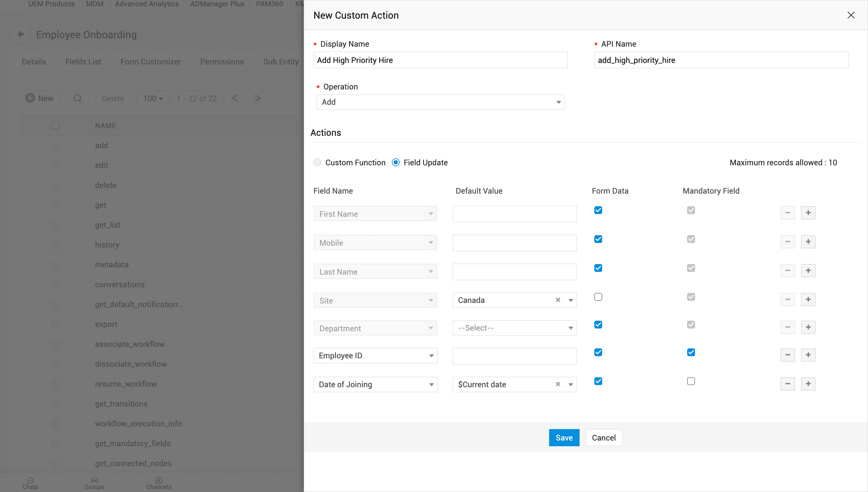Click the back arrow beside Employee Onboarding
The height and width of the screenshot is (492, 868).
[x=21, y=34]
